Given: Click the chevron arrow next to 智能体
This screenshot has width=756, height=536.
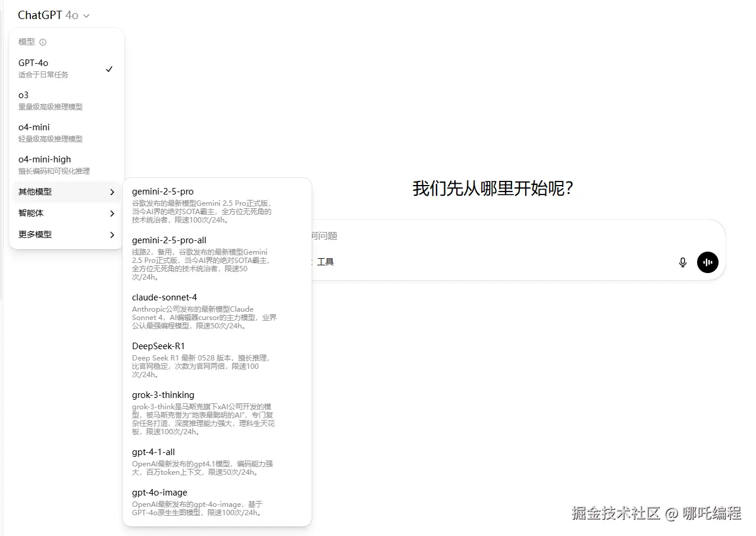Looking at the screenshot, I should pos(112,214).
